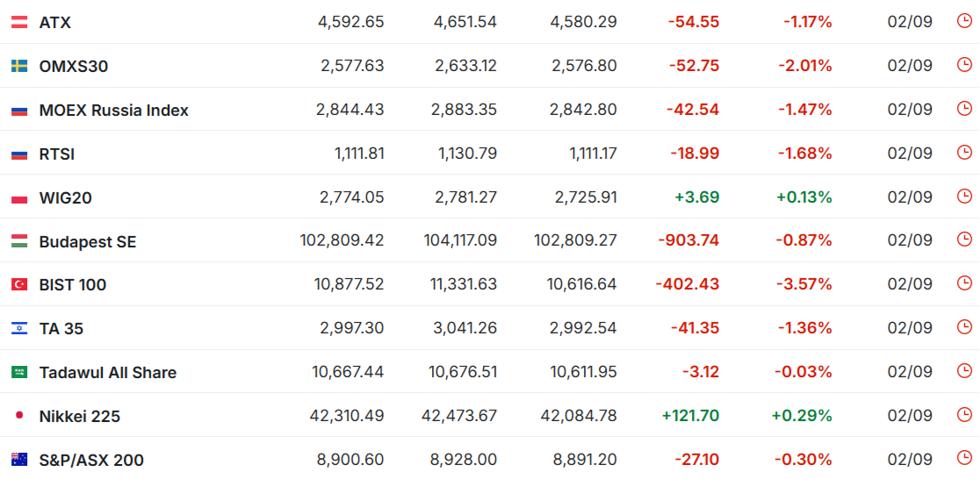Open the Tadawul All Share link
The height and width of the screenshot is (479, 980).
tap(108, 373)
